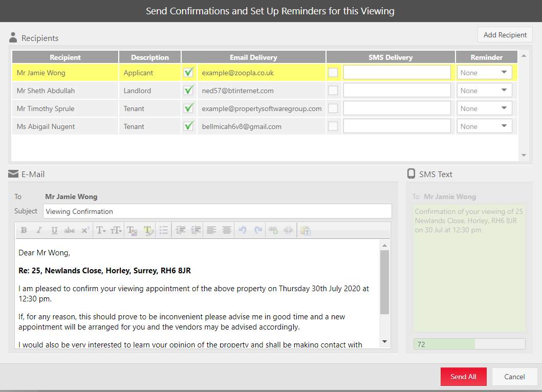Viewport: 542px width, 392px height.
Task: Open the text color picker
Action: coord(132,230)
